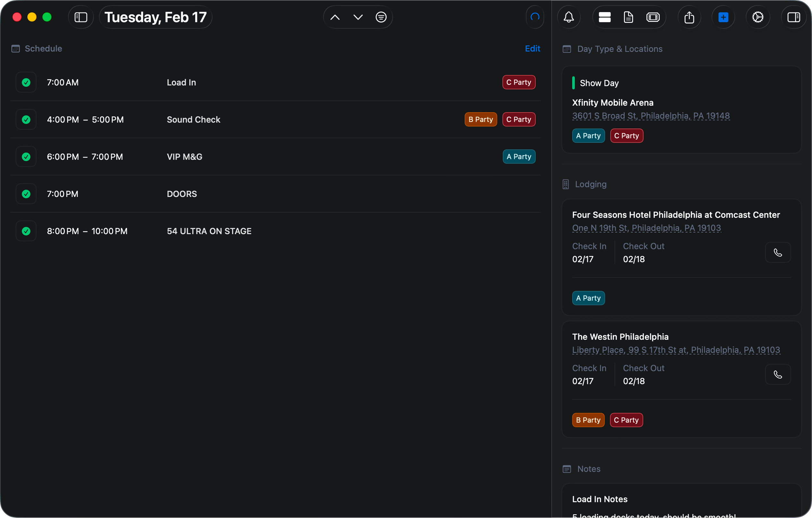
Task: Switch to list view in the toolbar
Action: [x=605, y=17]
